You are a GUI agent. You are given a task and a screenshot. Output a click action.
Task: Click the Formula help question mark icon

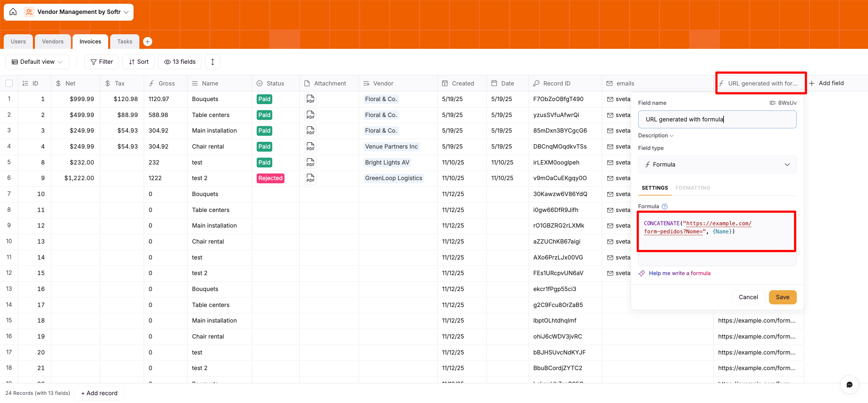pos(665,206)
